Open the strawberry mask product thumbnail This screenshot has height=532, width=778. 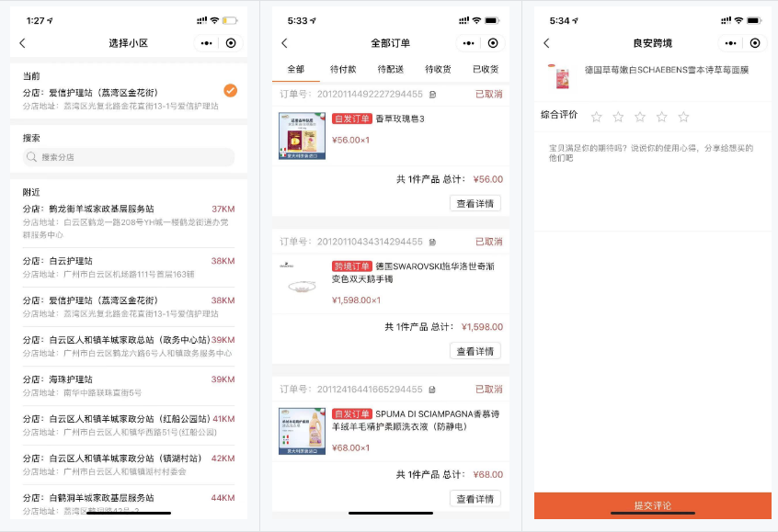pyautogui.click(x=559, y=76)
